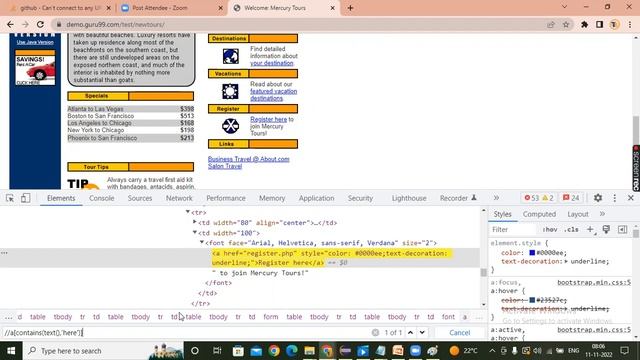Open a new browser tab
Screen dimensions: 640x360
350,8
